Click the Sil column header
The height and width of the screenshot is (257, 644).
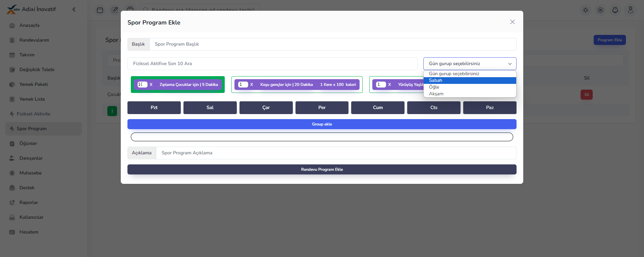[587, 78]
